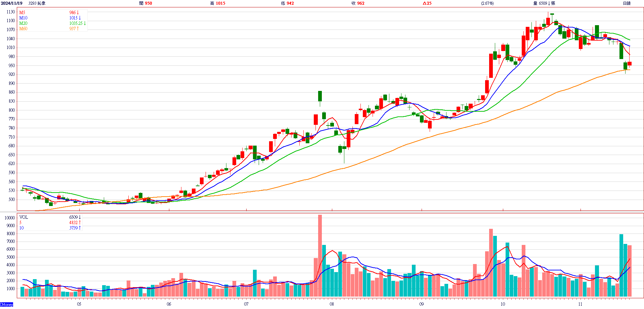Click the 05 month label on time axis
Viewport: 644px width, 309px height.
click(x=79, y=304)
